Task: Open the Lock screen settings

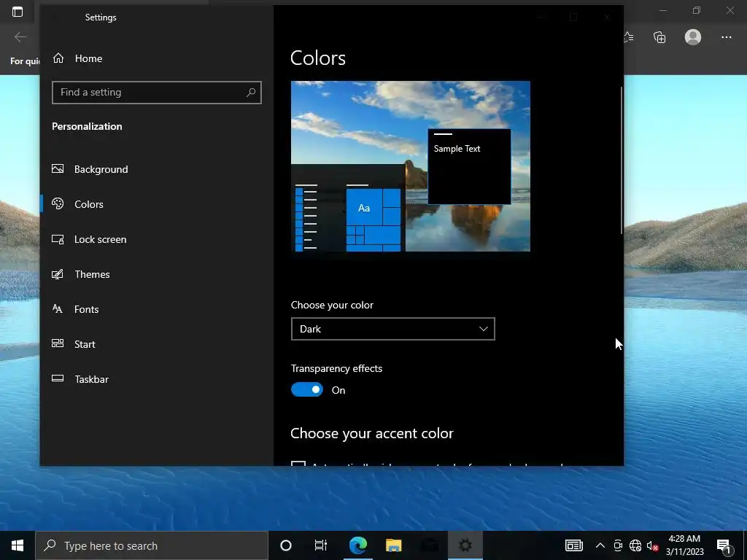Action: tap(100, 239)
